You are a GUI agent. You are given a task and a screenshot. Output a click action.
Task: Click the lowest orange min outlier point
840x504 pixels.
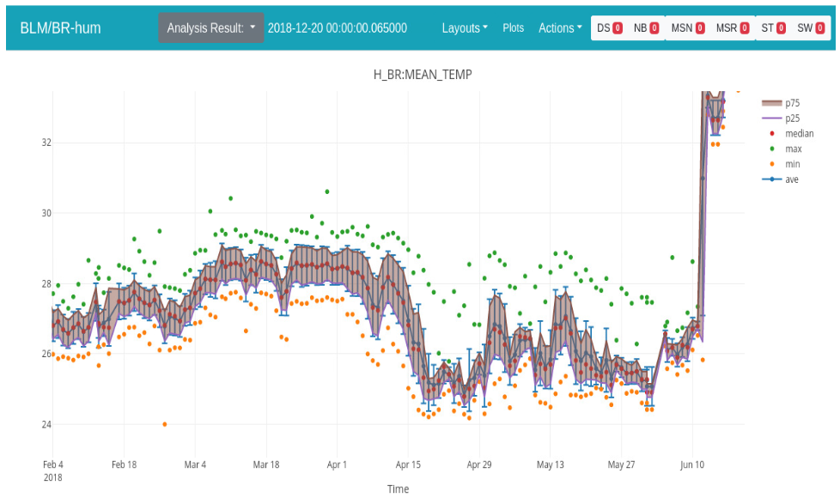pyautogui.click(x=165, y=423)
